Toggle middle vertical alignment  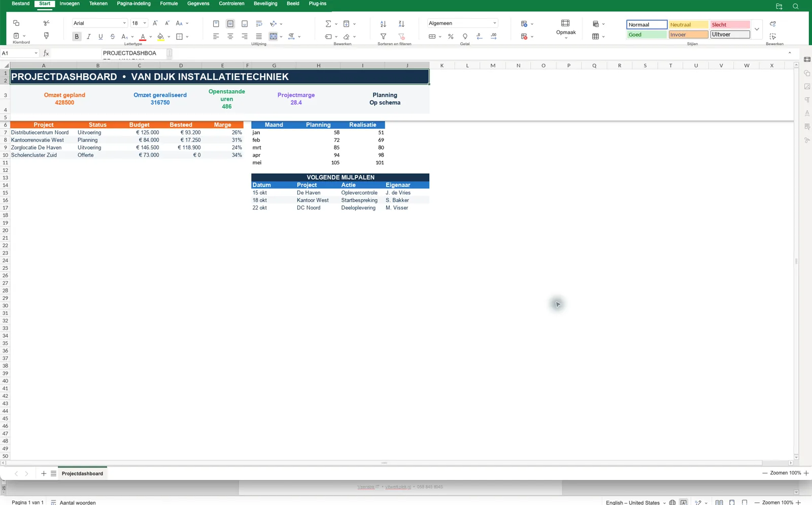pyautogui.click(x=230, y=24)
